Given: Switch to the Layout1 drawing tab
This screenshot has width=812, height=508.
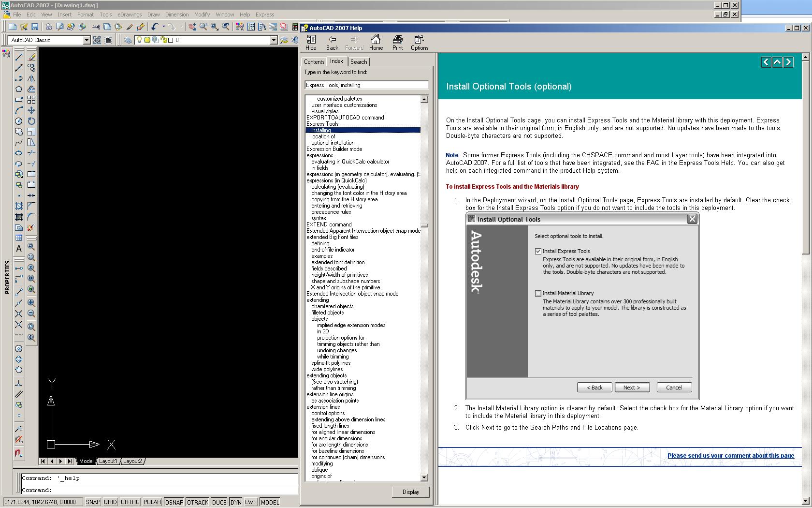Looking at the screenshot, I should click(x=108, y=461).
